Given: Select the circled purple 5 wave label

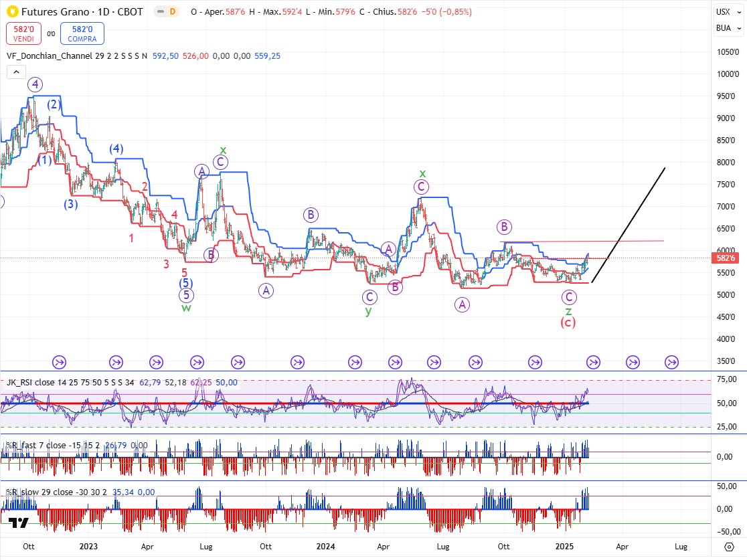Looking at the screenshot, I should [x=186, y=295].
